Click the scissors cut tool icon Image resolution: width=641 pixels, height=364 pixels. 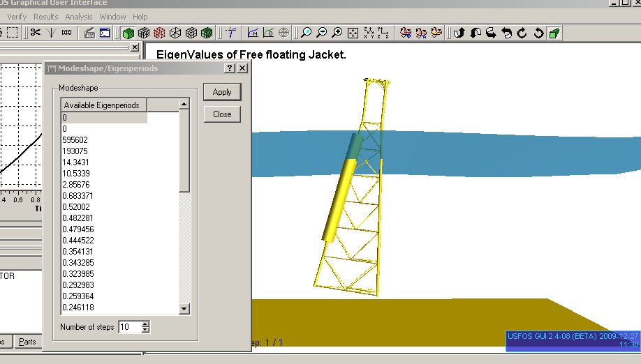36,33
